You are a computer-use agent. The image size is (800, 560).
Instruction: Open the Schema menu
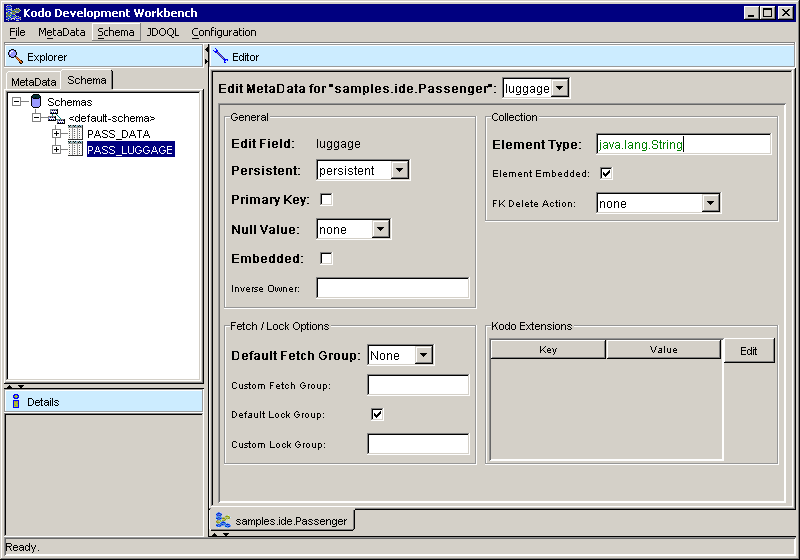click(116, 32)
